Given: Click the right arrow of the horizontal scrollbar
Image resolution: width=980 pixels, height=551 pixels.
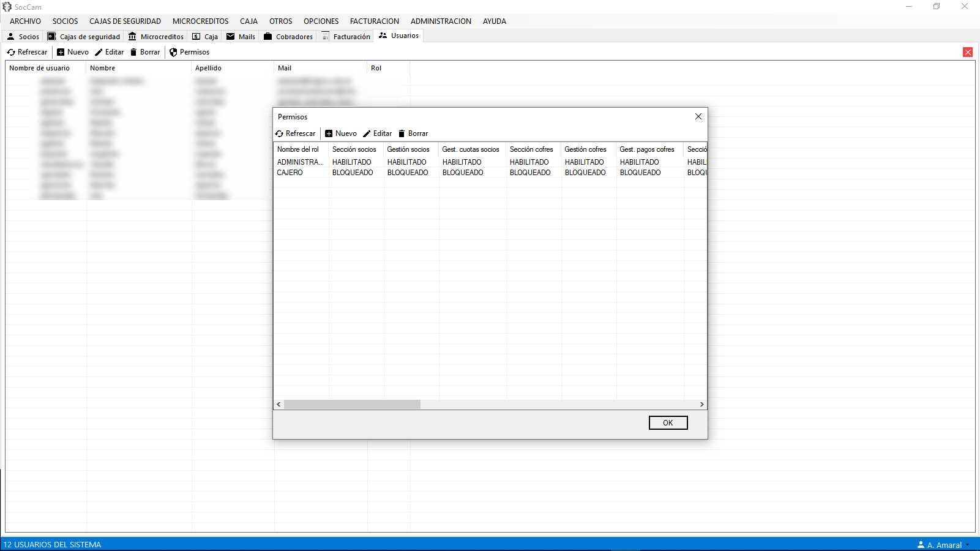Looking at the screenshot, I should pyautogui.click(x=701, y=405).
